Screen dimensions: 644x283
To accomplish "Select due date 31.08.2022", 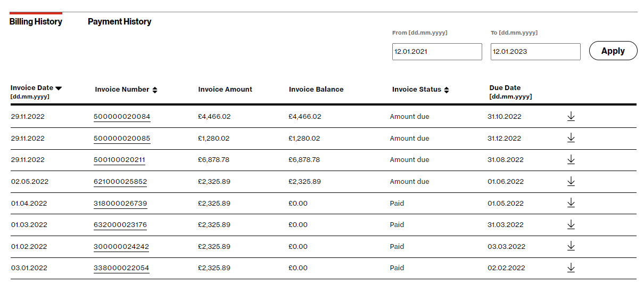I will [506, 160].
